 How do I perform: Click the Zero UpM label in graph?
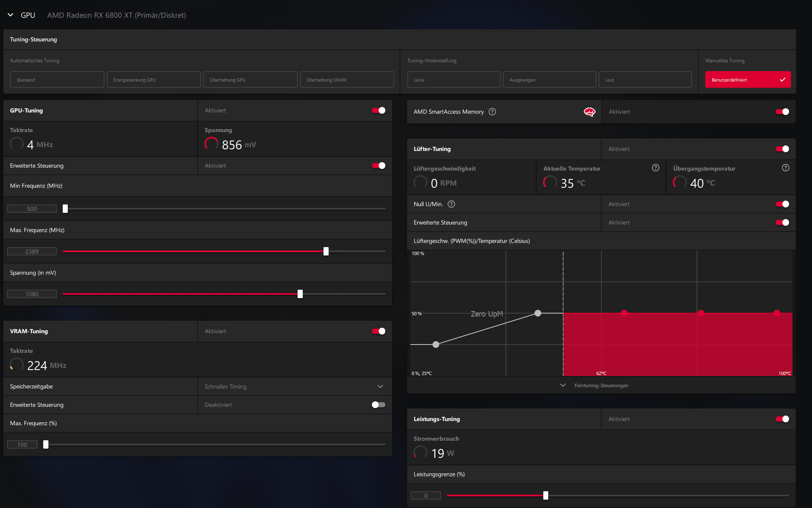point(487,314)
